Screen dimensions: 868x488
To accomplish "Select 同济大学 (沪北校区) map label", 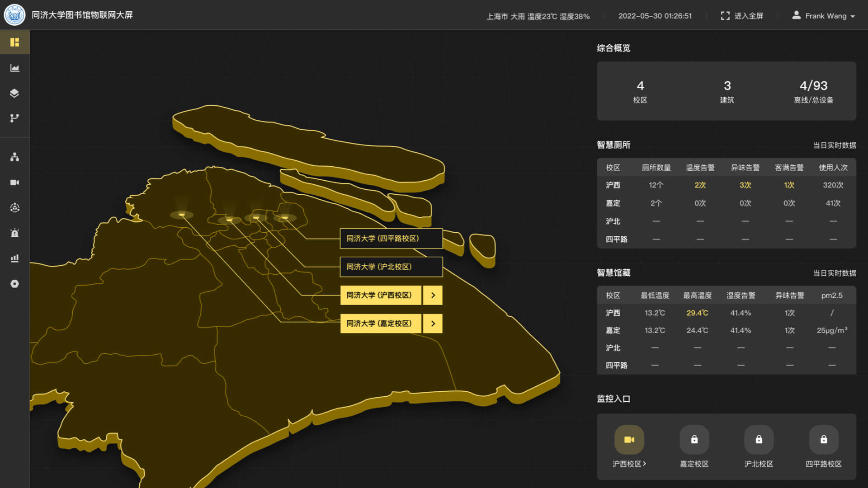I will [x=391, y=267].
